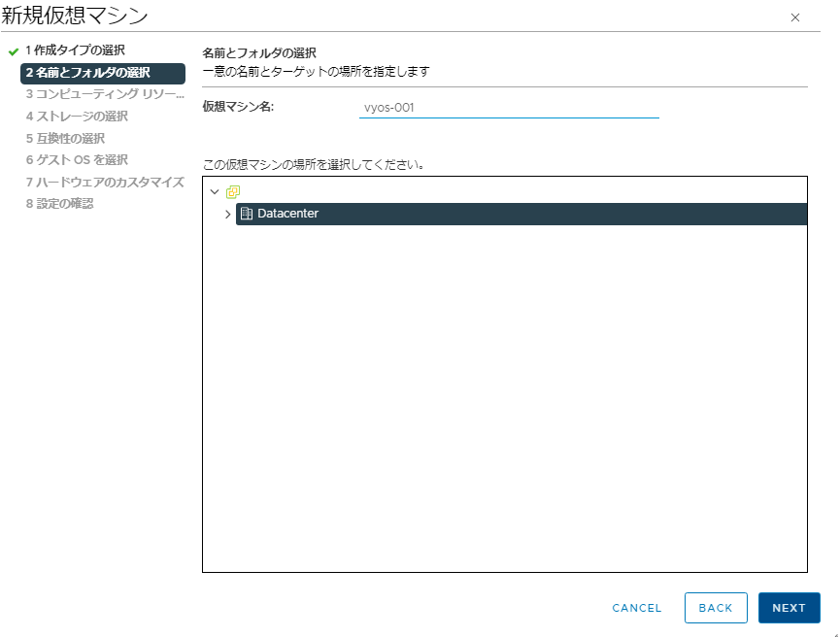Open step 8 設定の確認

(x=59, y=204)
